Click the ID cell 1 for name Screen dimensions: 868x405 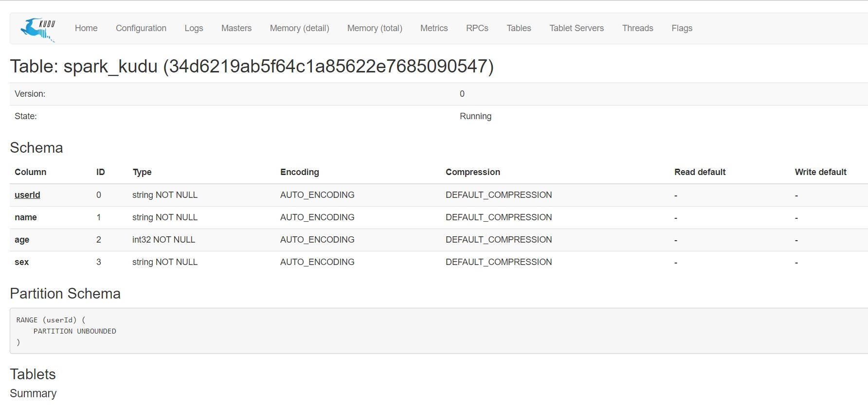point(99,217)
